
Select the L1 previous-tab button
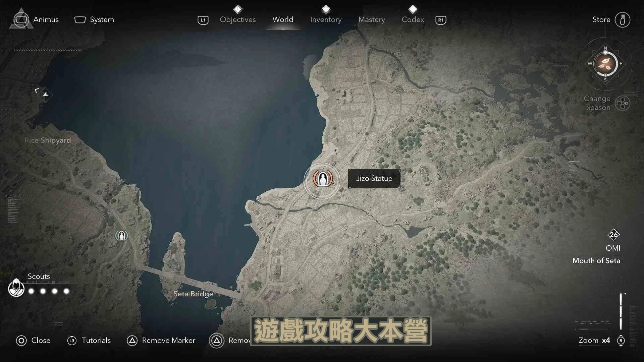pos(203,20)
